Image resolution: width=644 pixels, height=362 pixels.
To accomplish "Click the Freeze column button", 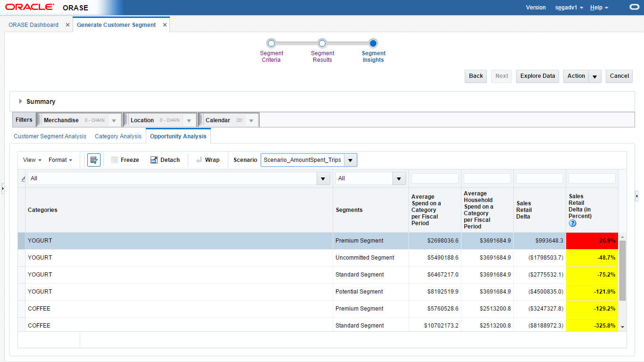I will [125, 160].
